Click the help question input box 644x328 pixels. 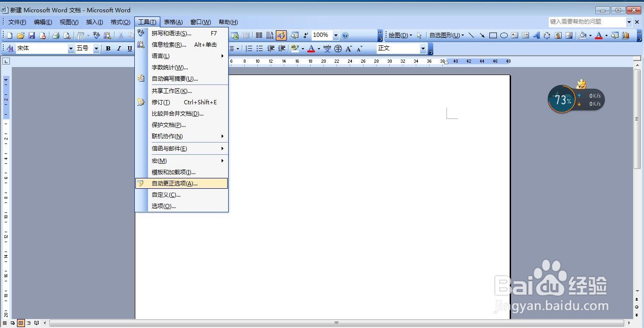coord(585,22)
